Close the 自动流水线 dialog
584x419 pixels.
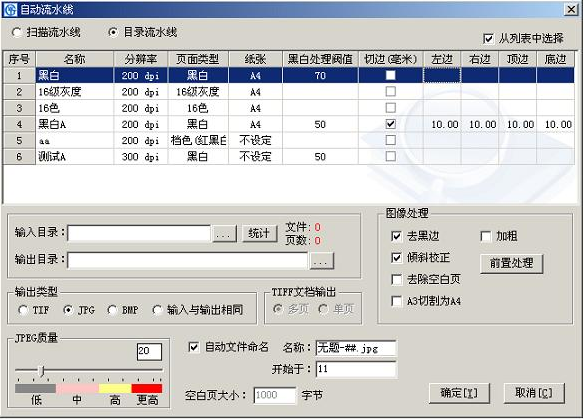coord(571,9)
